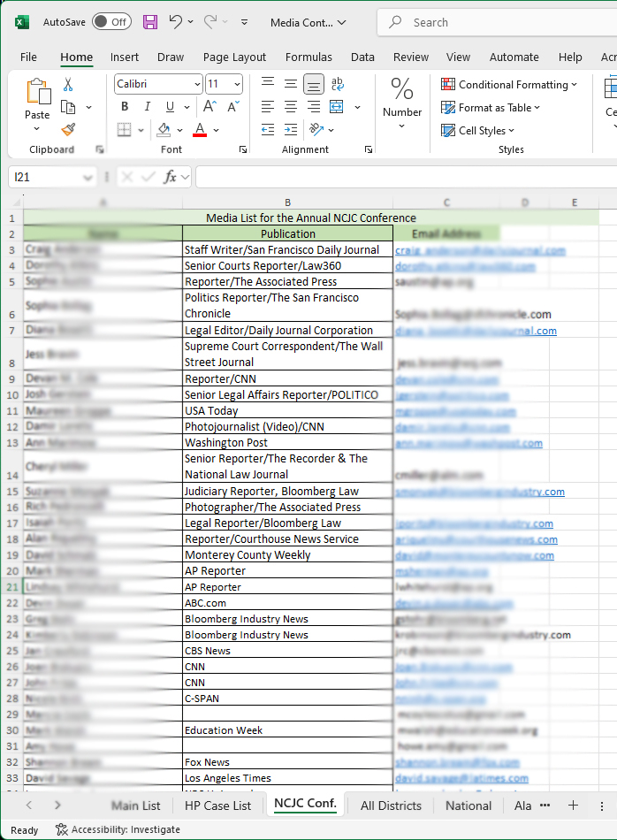Click the Merge & Center icon
The width and height of the screenshot is (617, 840).
pyautogui.click(x=337, y=107)
